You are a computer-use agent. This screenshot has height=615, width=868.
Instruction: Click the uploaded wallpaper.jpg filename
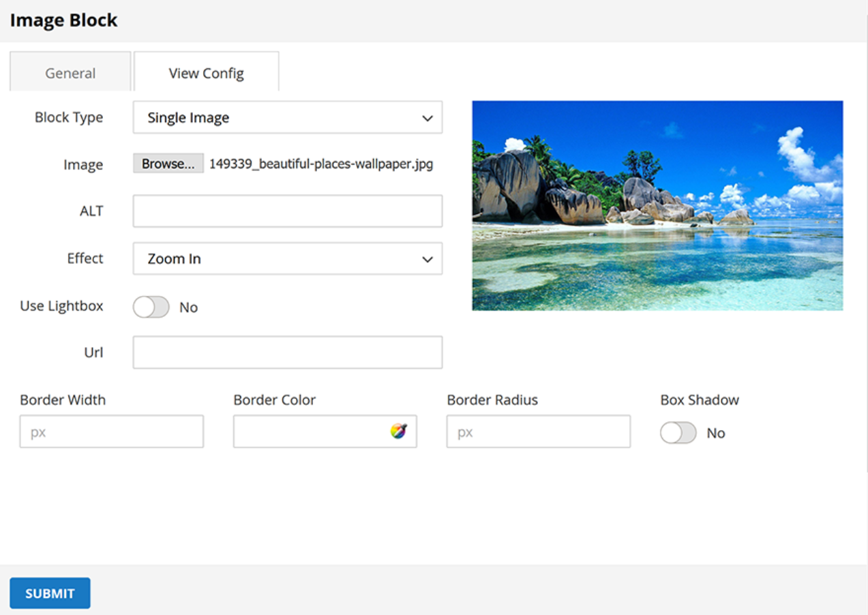[320, 164]
